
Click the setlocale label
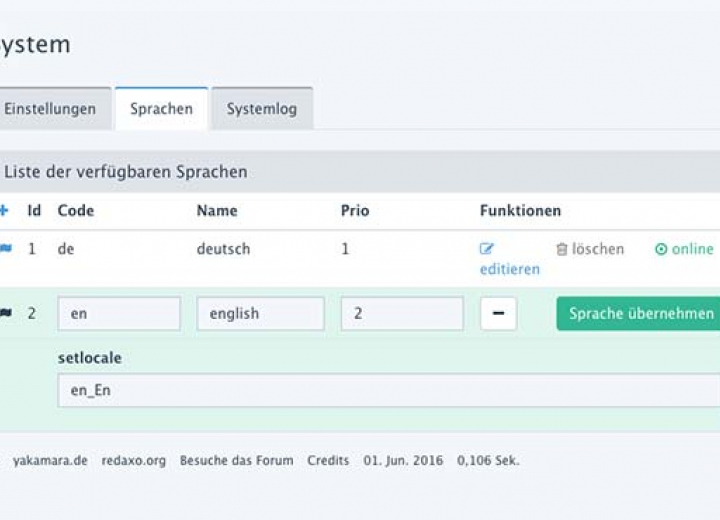click(x=90, y=358)
